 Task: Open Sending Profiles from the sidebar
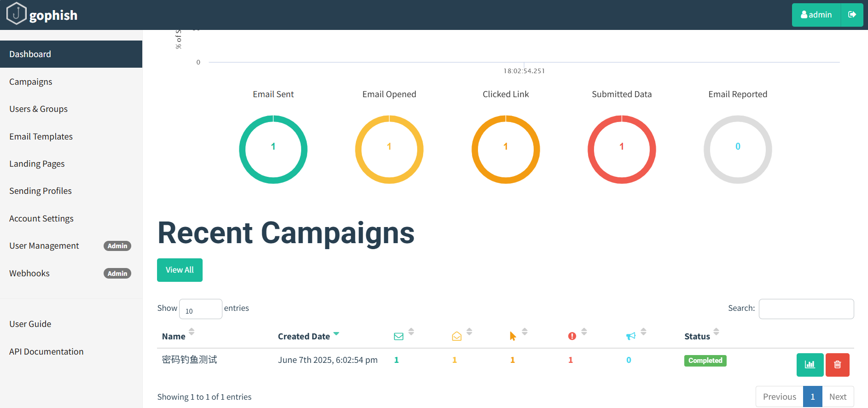[x=41, y=191]
